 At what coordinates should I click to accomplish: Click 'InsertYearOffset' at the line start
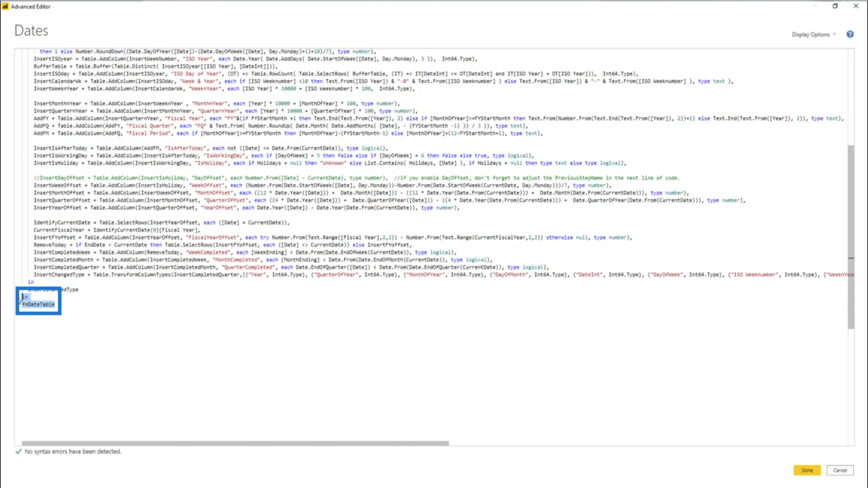(58, 208)
